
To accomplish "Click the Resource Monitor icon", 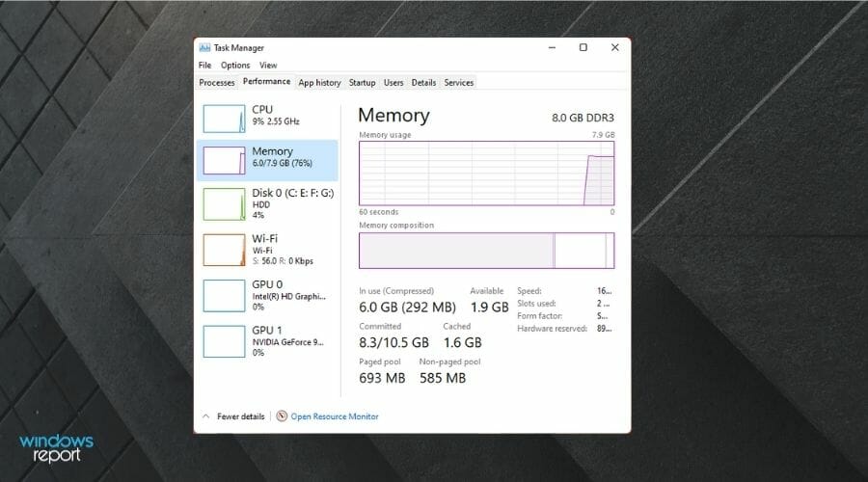I will point(282,416).
